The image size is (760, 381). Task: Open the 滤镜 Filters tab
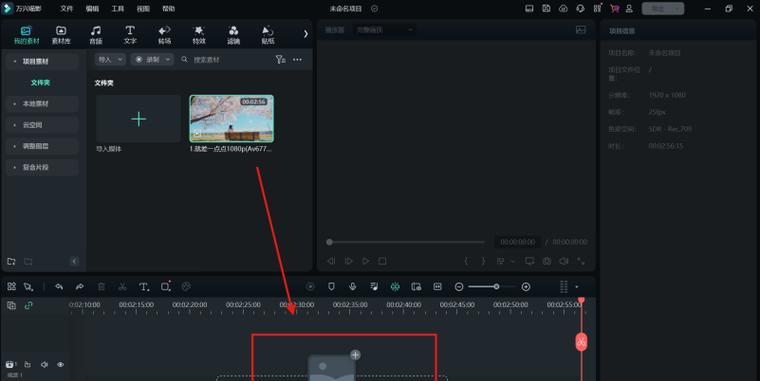pos(234,35)
